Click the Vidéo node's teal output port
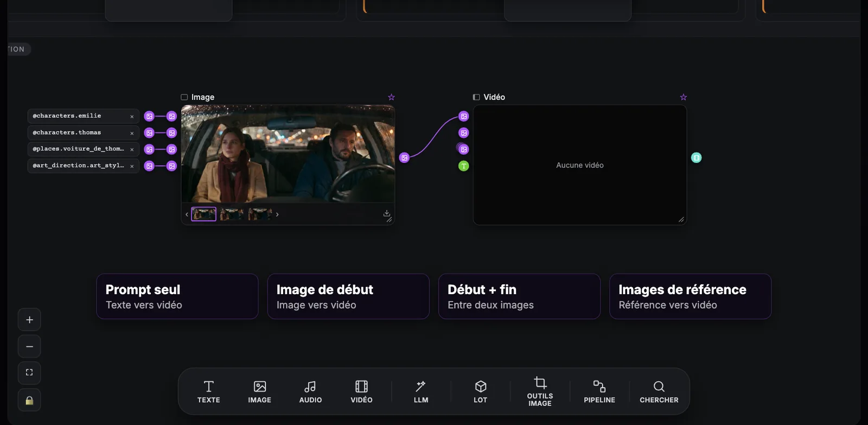This screenshot has width=868, height=425. tap(696, 157)
